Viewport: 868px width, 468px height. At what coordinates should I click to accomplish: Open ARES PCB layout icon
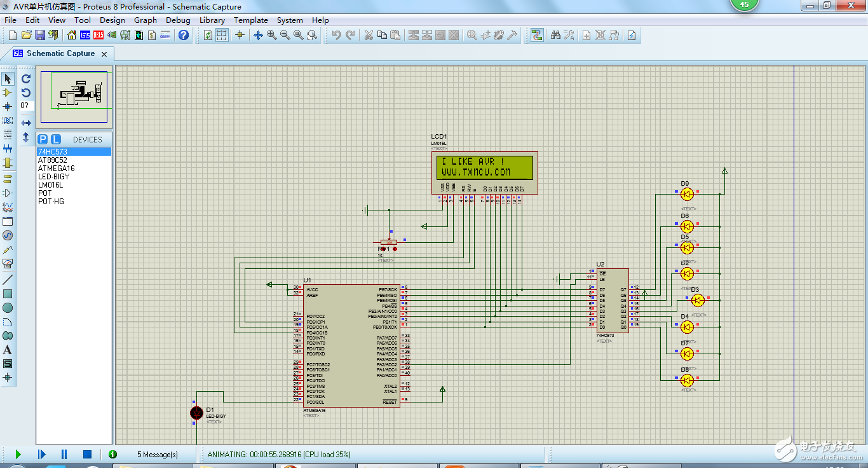98,35
